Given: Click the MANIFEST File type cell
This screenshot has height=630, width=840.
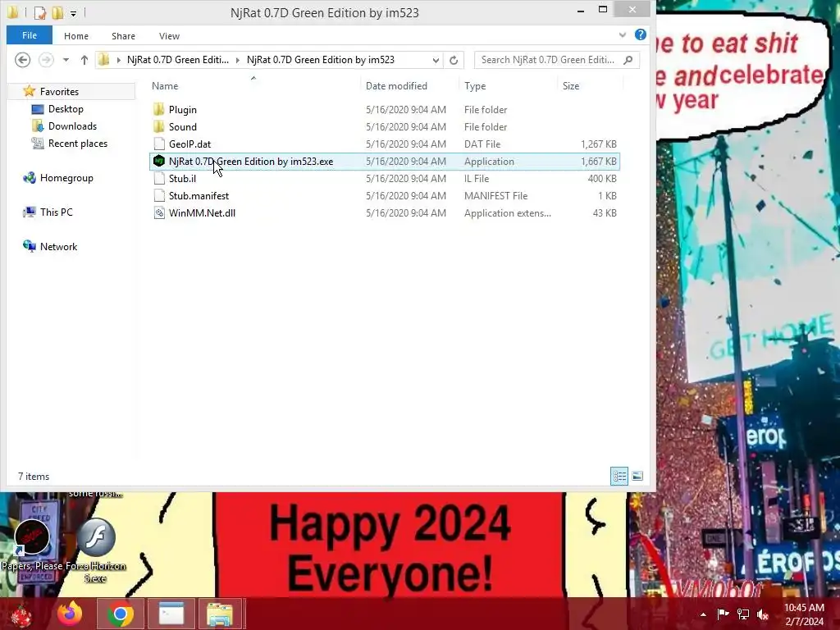Looking at the screenshot, I should [495, 195].
